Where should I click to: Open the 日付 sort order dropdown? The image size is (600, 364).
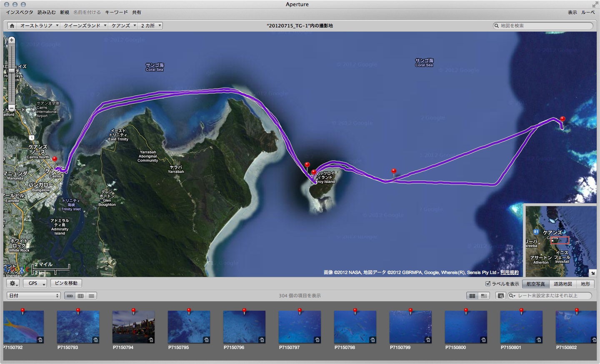point(34,296)
